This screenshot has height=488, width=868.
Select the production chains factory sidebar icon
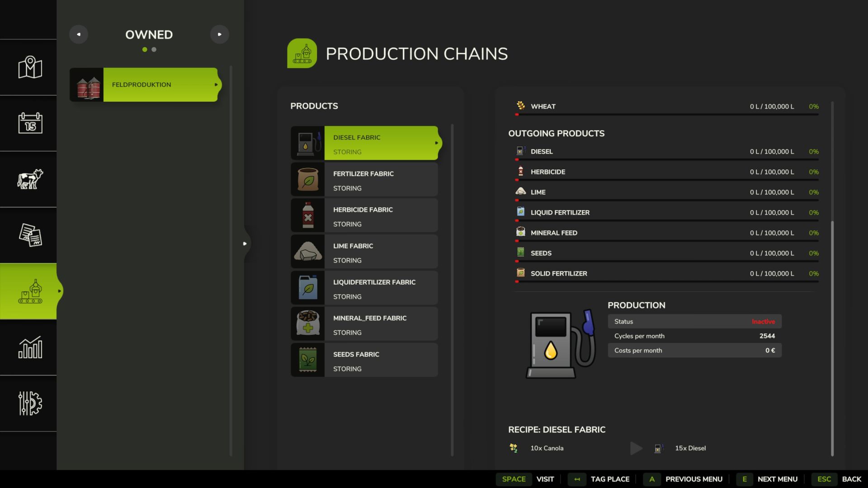tap(30, 291)
